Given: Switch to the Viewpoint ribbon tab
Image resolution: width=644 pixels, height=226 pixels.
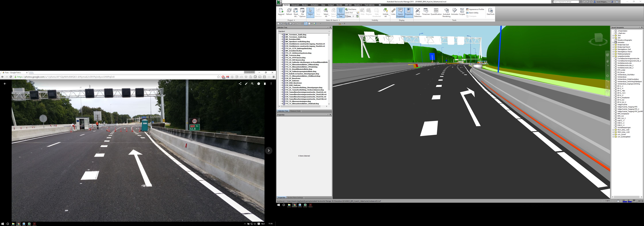Looking at the screenshot, I should pyautogui.click(x=295, y=5).
